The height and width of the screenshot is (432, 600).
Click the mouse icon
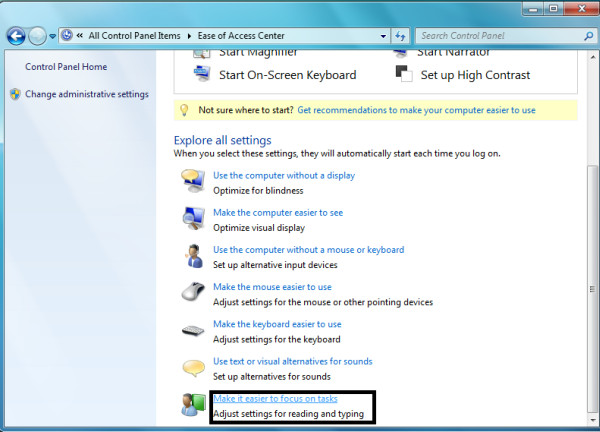click(193, 292)
